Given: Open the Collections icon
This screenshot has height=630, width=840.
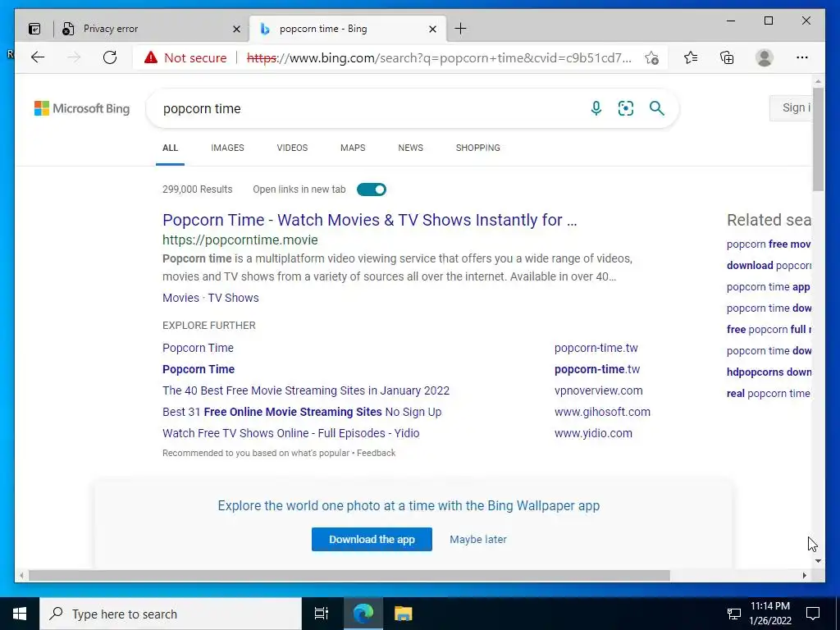Looking at the screenshot, I should pos(727,57).
